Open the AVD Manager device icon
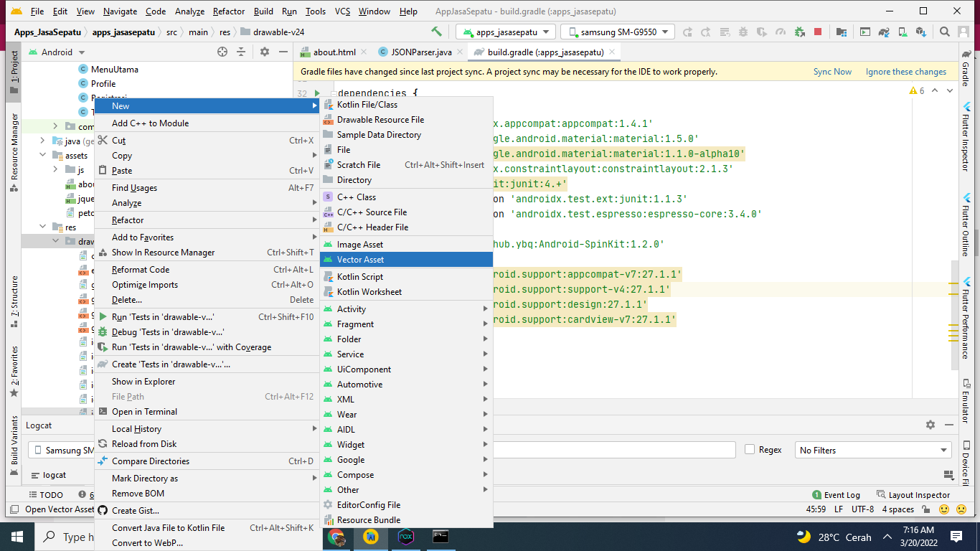980x551 pixels. 903,32
